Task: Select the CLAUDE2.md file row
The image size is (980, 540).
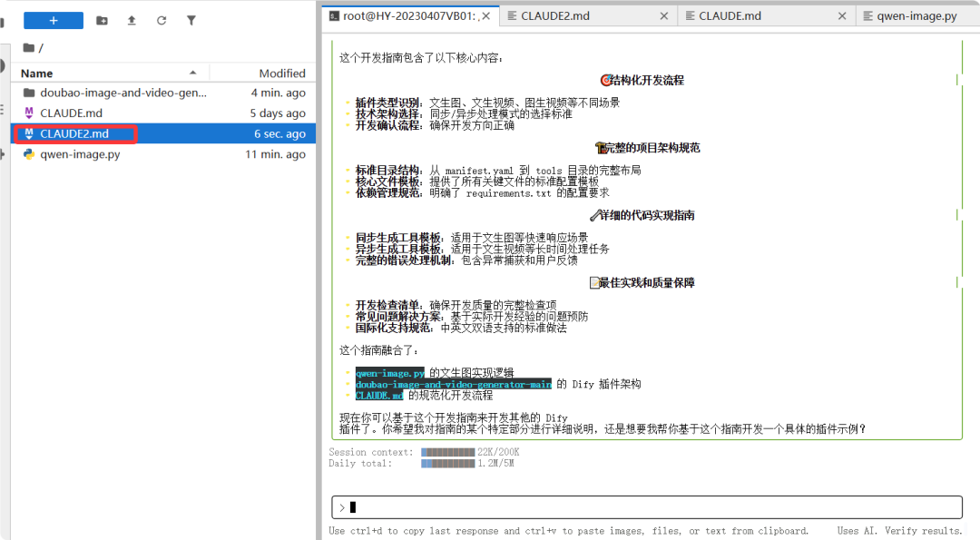Action: 163,133
